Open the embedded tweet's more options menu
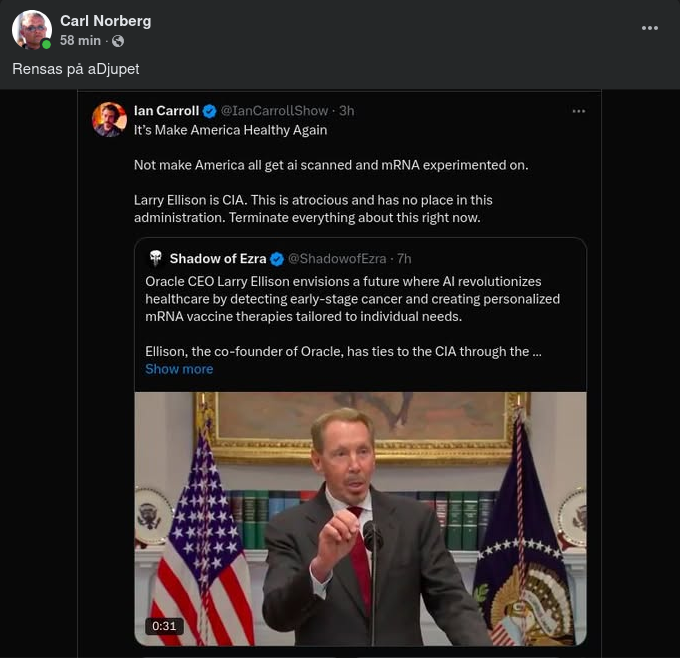680x658 pixels. tap(578, 111)
